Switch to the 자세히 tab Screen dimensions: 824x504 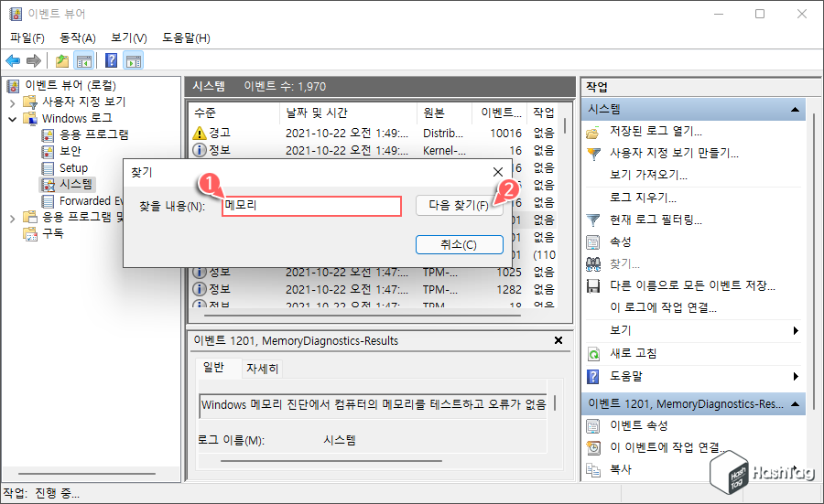pos(262,369)
